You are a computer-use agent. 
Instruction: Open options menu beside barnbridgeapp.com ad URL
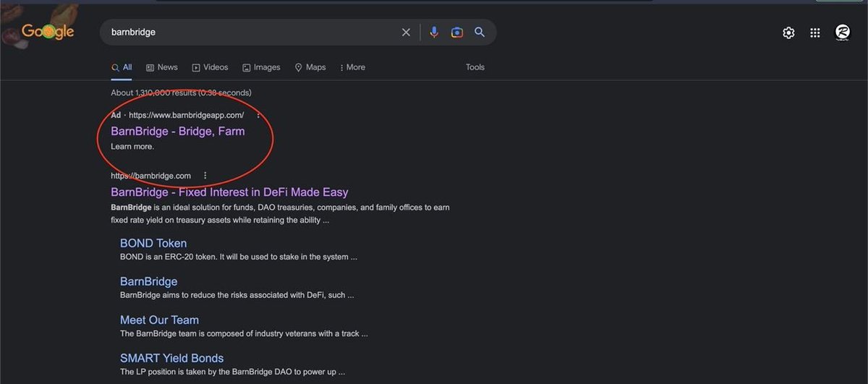click(258, 115)
